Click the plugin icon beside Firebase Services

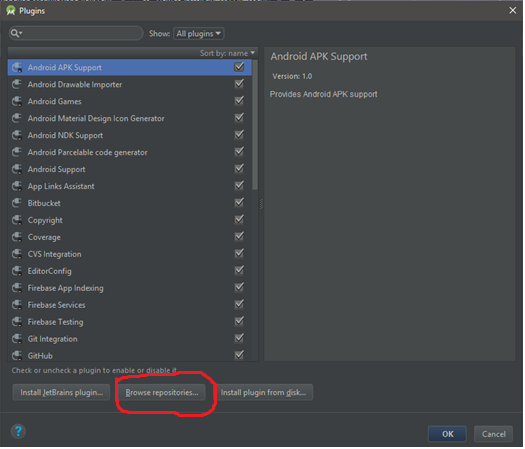[17, 305]
